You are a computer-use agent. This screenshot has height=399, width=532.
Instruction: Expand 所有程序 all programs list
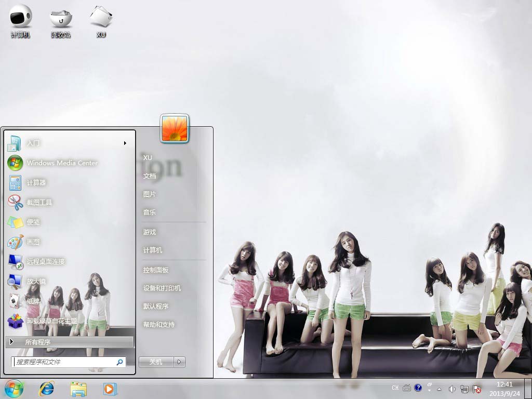[70, 342]
